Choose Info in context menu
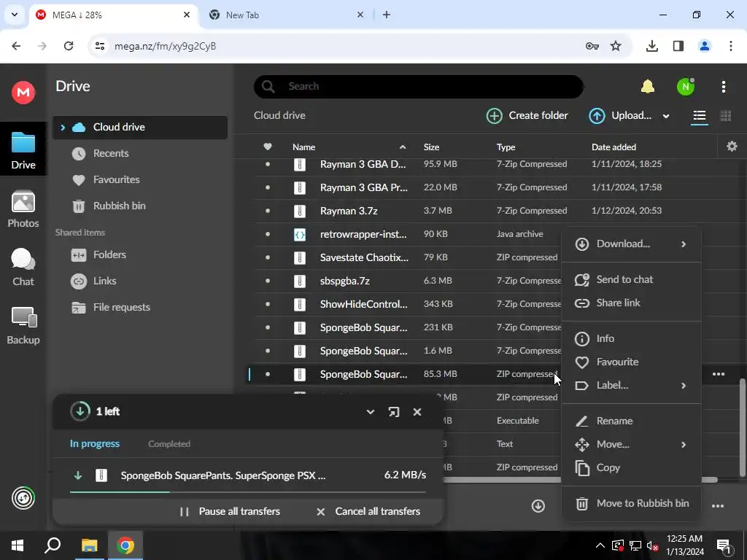 (631, 338)
